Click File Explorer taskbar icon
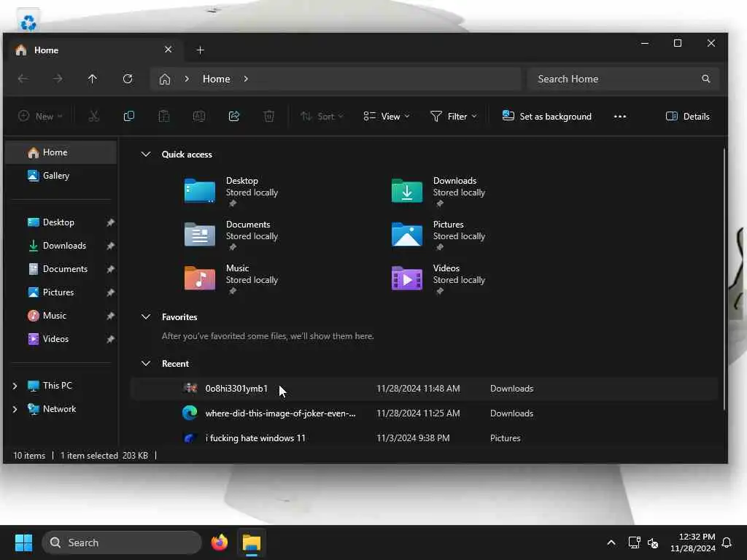Viewport: 747px width, 560px height. (x=252, y=542)
